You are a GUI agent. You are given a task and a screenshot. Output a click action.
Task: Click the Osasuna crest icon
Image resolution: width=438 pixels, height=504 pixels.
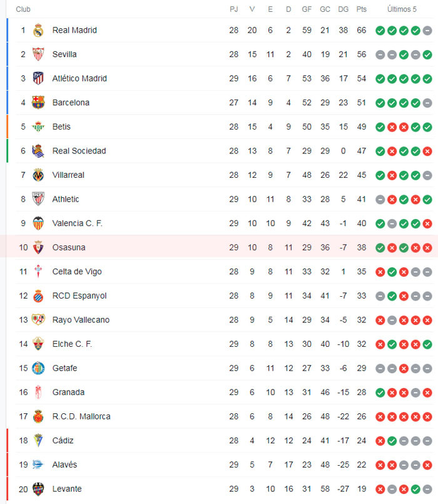coord(38,247)
